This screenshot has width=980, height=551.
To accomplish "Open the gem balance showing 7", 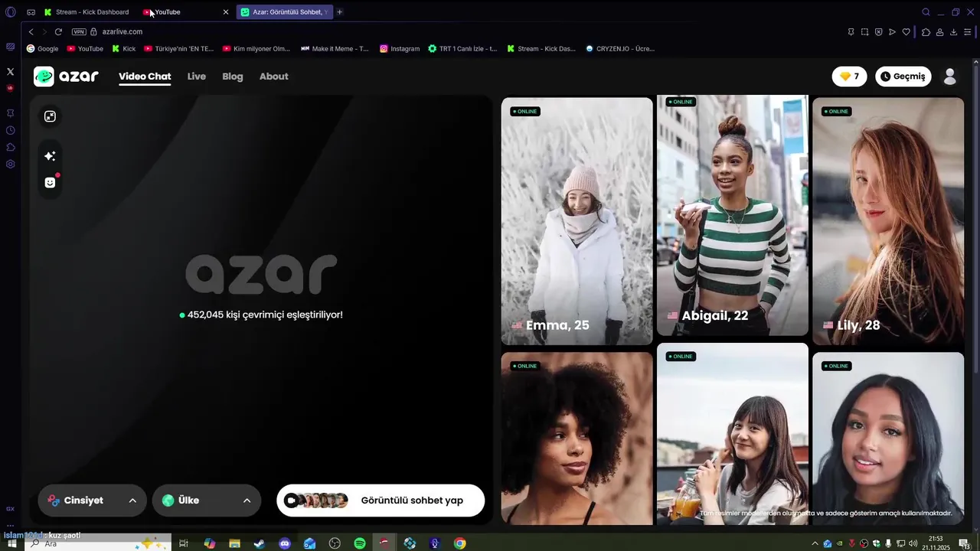I will 849,77.
